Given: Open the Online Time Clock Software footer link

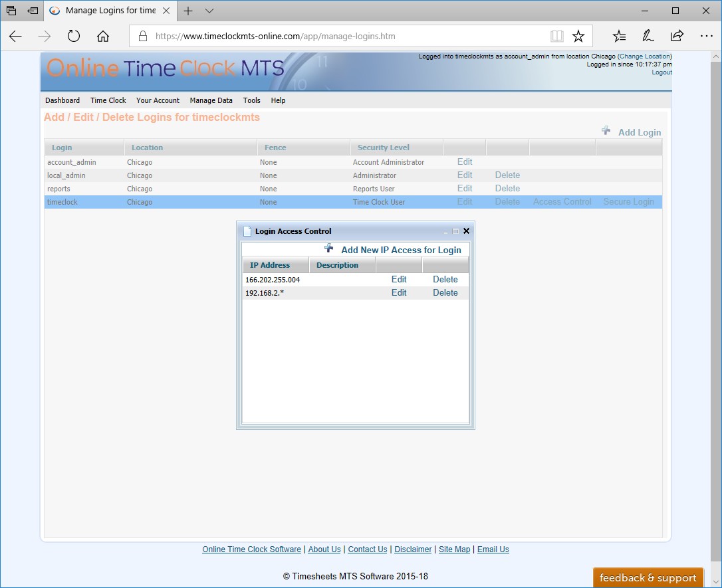Looking at the screenshot, I should point(251,549).
